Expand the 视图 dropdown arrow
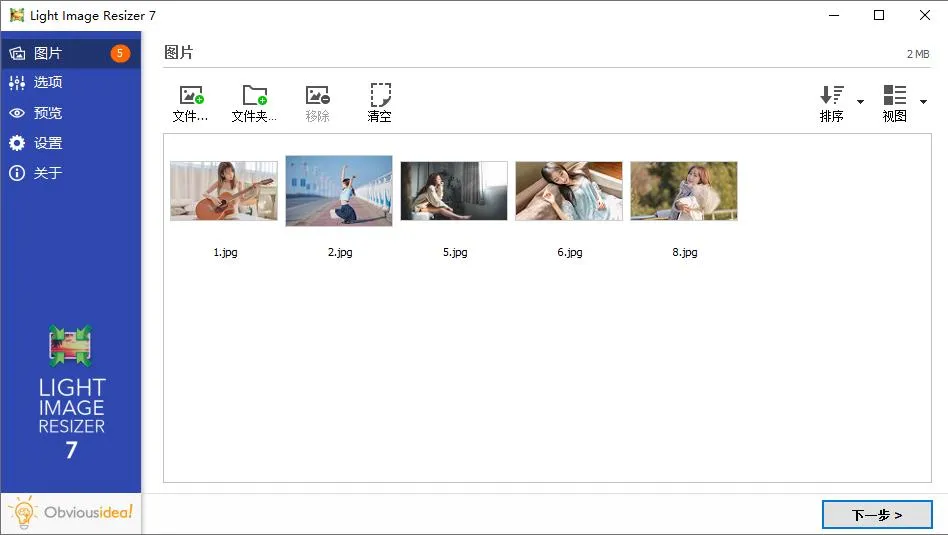The image size is (948, 535). (923, 102)
